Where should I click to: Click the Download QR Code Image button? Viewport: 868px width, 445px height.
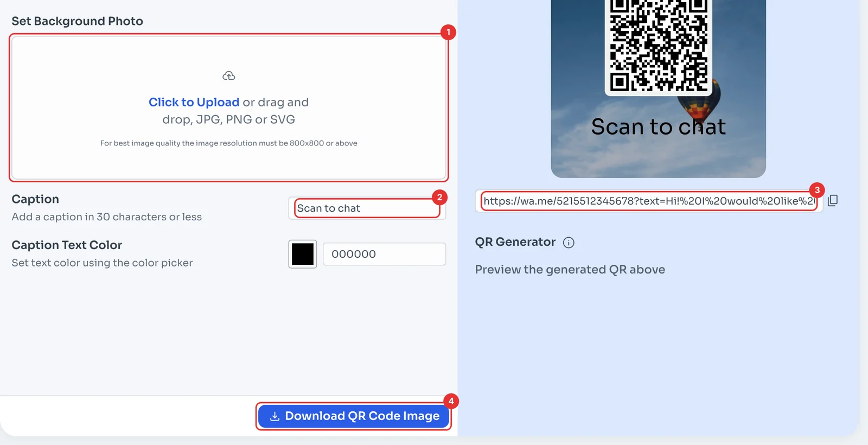(x=354, y=416)
